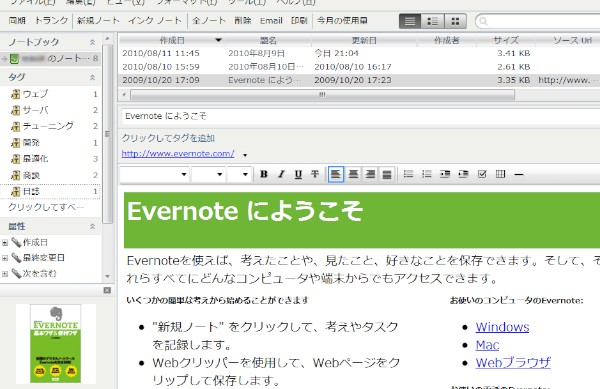Click 削除 to delete note
600x389 pixels.
(x=243, y=21)
